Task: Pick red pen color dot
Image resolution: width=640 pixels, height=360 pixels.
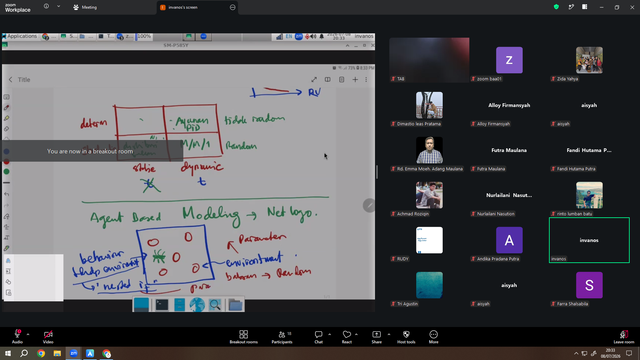Action: (7, 162)
